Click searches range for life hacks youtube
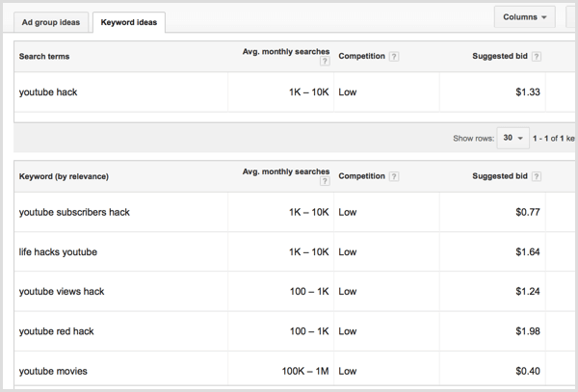This screenshot has width=578, height=392. [x=309, y=252]
